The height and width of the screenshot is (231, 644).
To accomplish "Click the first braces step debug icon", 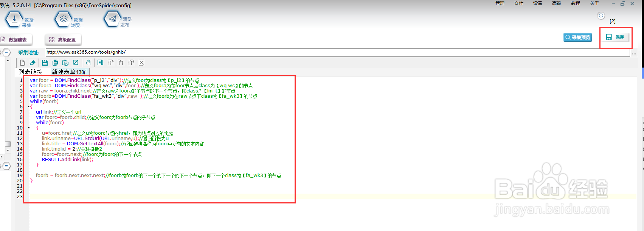I will [x=111, y=63].
